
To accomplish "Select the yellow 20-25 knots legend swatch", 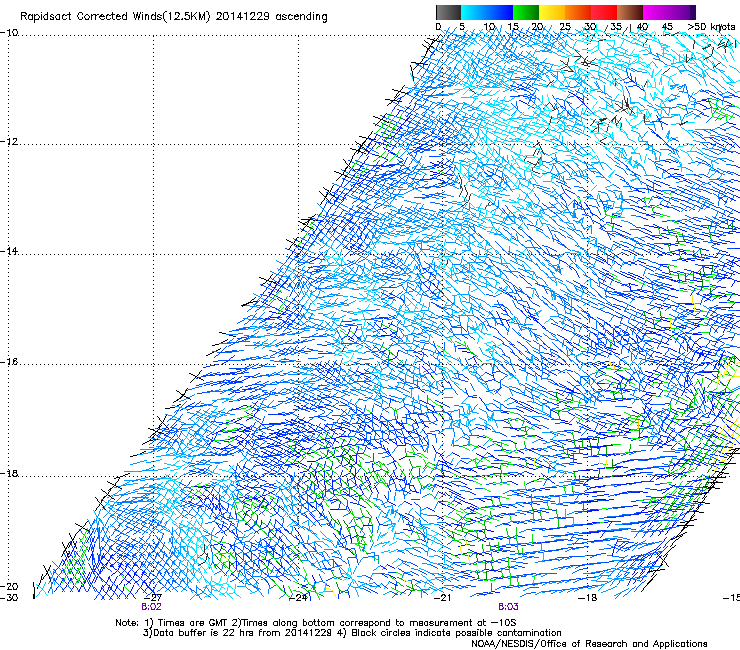I will [552, 12].
